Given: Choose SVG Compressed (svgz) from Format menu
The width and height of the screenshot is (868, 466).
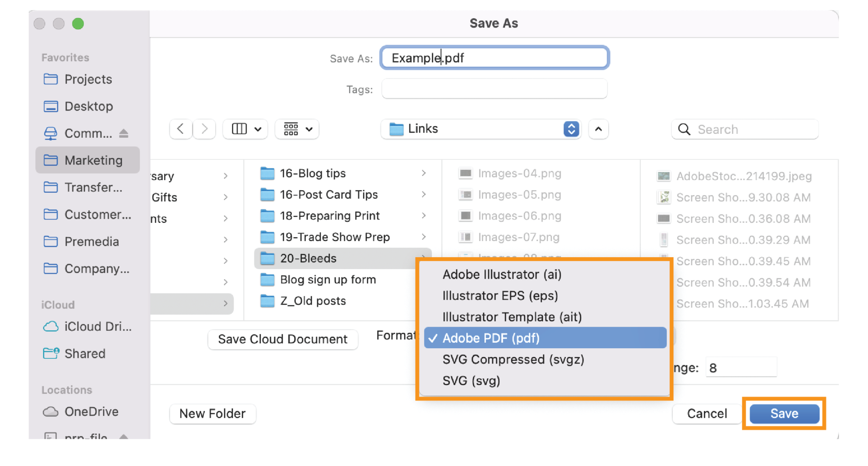Looking at the screenshot, I should [513, 359].
